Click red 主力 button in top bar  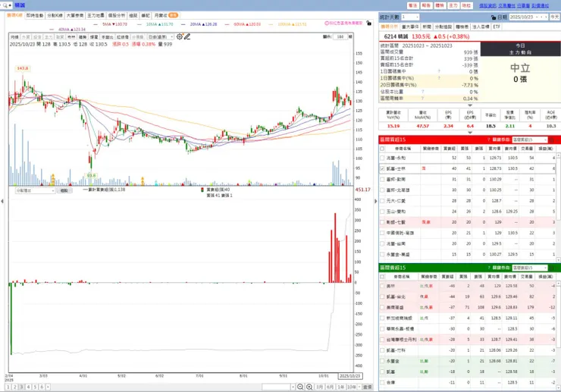pos(453,6)
